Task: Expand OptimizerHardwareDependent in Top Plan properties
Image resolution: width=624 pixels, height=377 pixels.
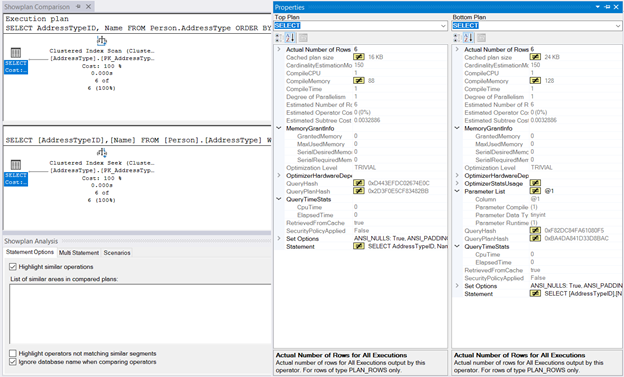Action: click(279, 176)
